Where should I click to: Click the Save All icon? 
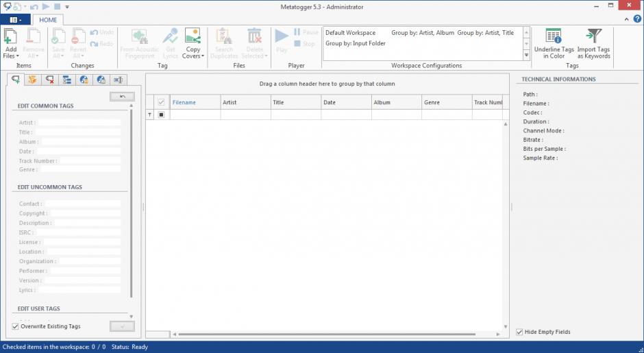pos(58,36)
